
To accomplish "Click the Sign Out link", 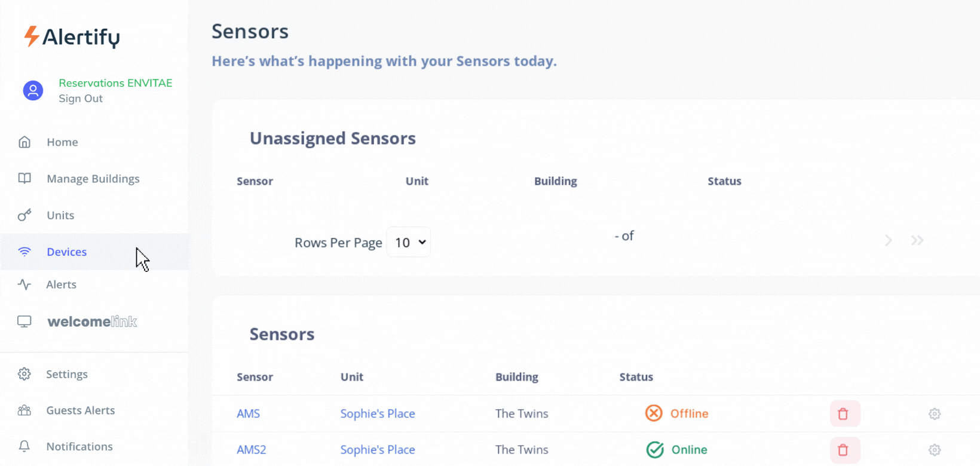I will pyautogui.click(x=81, y=99).
